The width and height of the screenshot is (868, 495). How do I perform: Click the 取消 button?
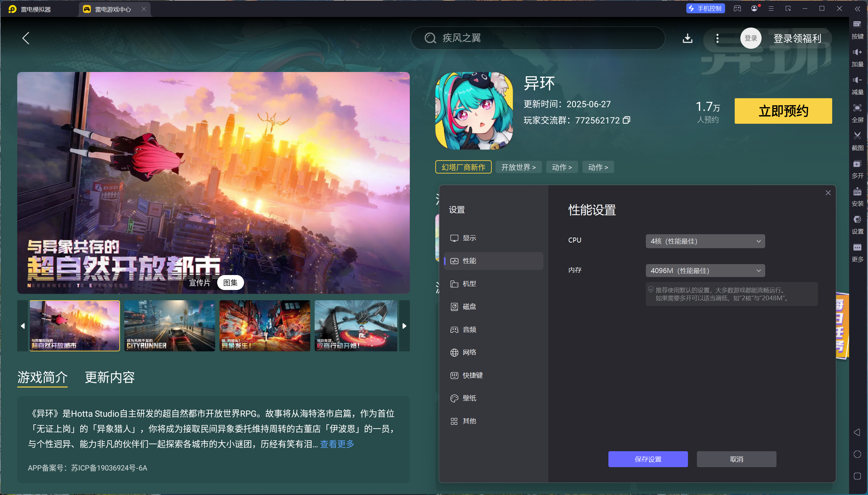tap(736, 459)
